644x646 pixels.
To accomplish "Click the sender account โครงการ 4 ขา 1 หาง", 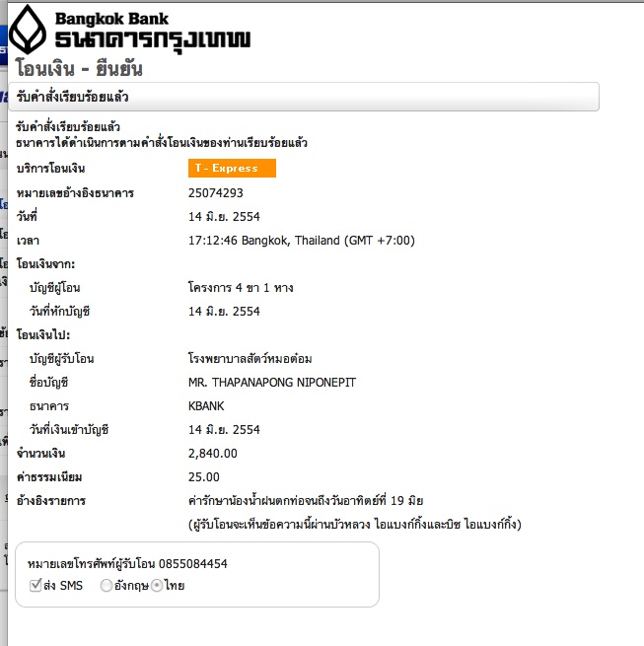I will (241, 288).
